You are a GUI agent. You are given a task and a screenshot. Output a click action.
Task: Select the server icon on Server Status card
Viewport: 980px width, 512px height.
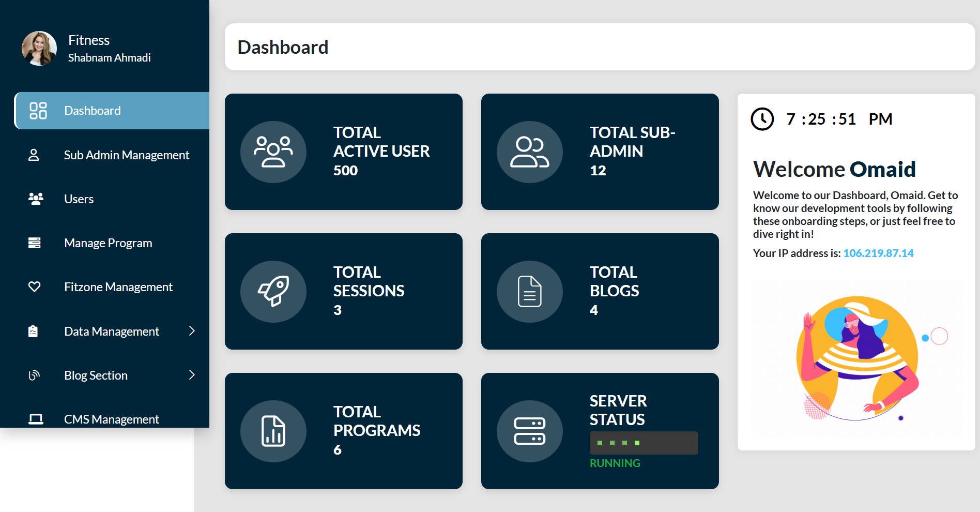click(x=529, y=431)
